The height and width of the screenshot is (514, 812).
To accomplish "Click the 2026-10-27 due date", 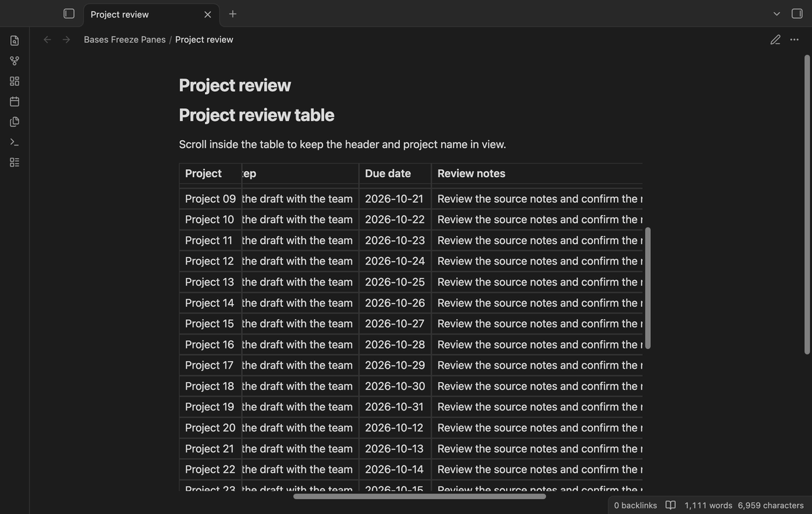I will pos(395,324).
